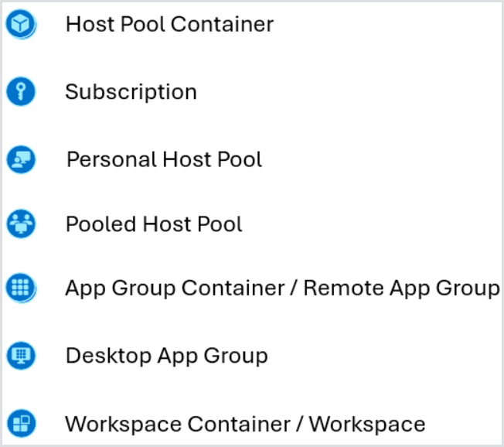This screenshot has width=504, height=447.
Task: Click the 'Host Pool Container' text label
Action: click(x=169, y=25)
